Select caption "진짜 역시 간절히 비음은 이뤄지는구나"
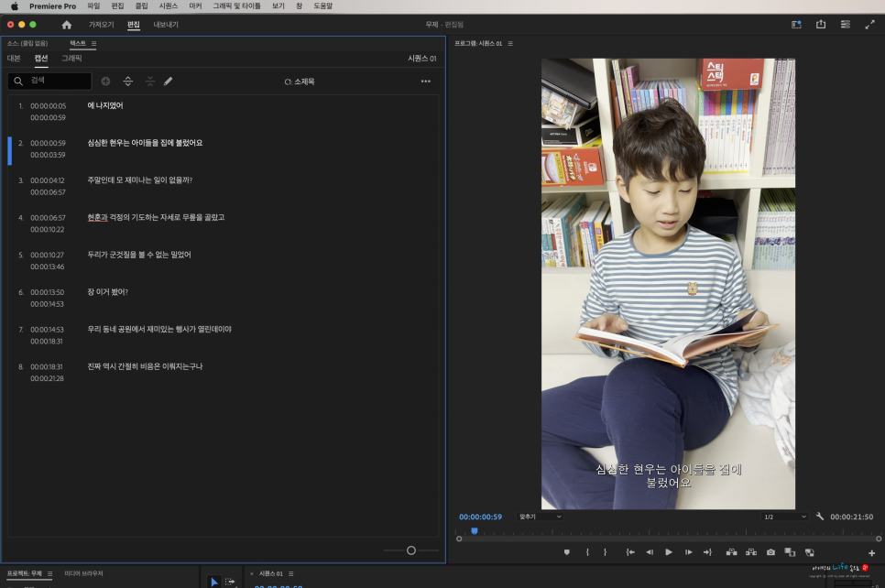This screenshot has width=885, height=588. pos(145,366)
